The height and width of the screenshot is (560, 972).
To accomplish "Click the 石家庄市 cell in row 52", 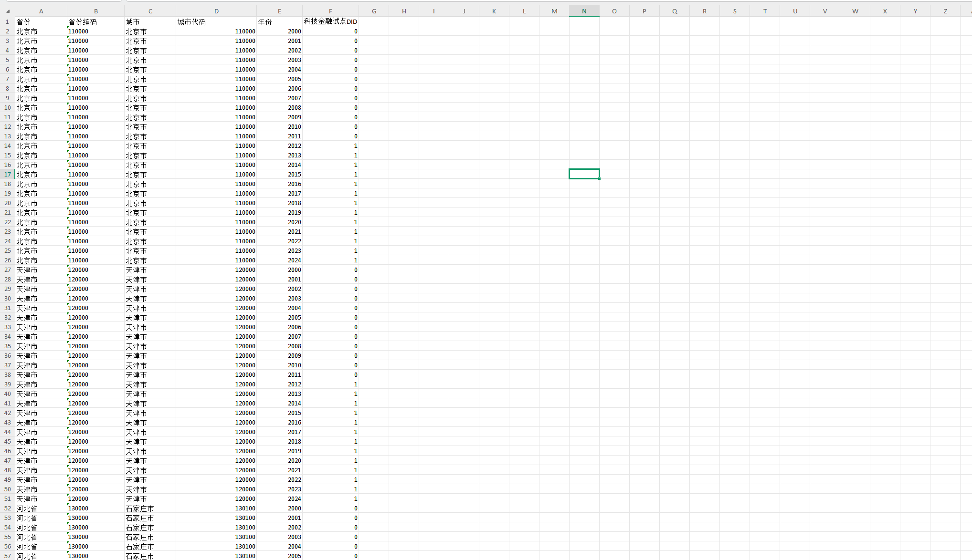I will click(140, 508).
